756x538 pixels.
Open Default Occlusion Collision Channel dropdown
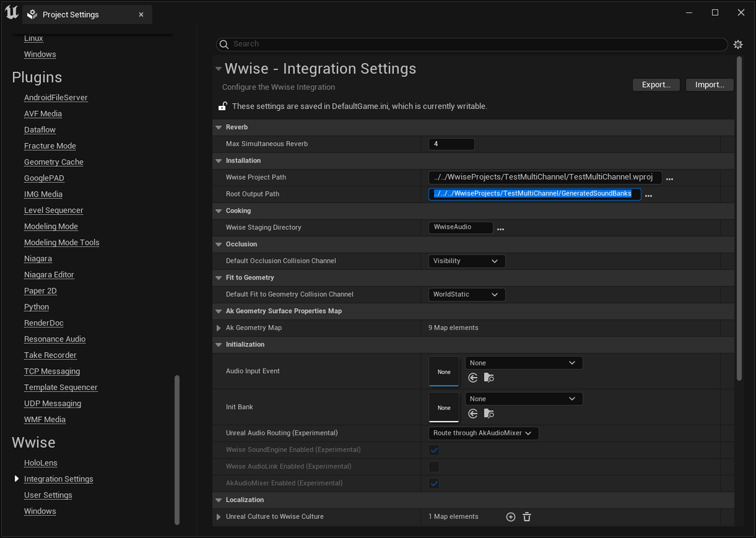466,261
